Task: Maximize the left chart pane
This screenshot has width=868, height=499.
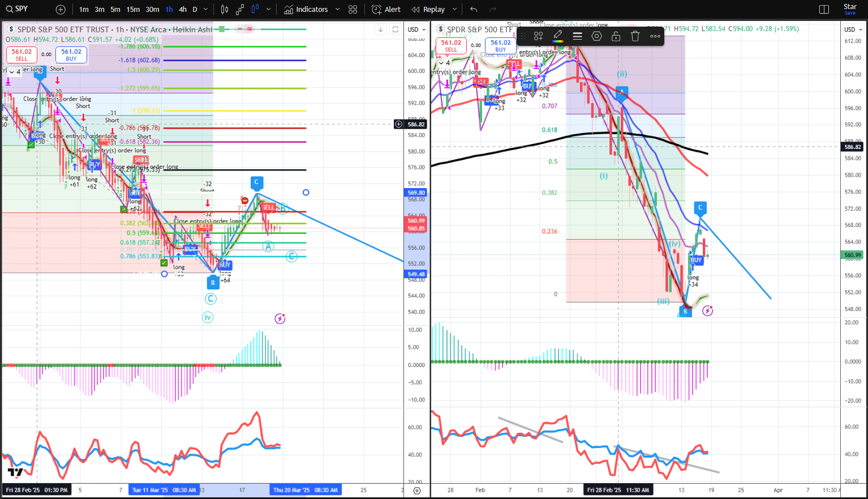Action: [396, 29]
